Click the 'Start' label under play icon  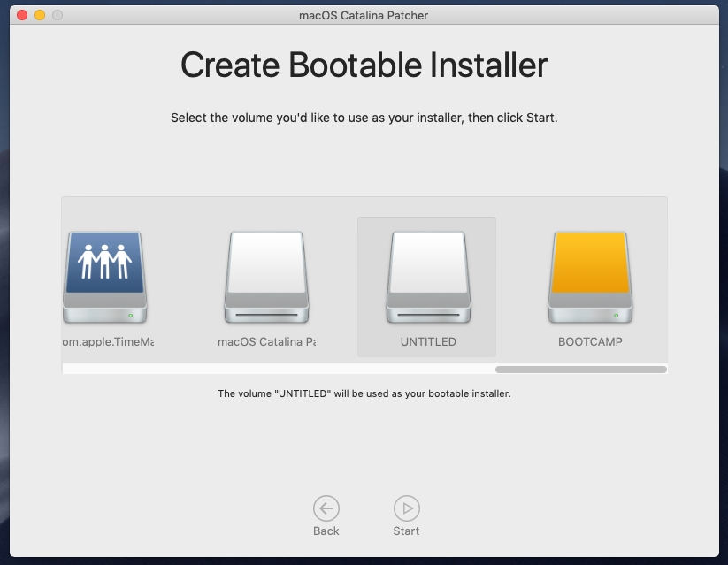pos(406,531)
